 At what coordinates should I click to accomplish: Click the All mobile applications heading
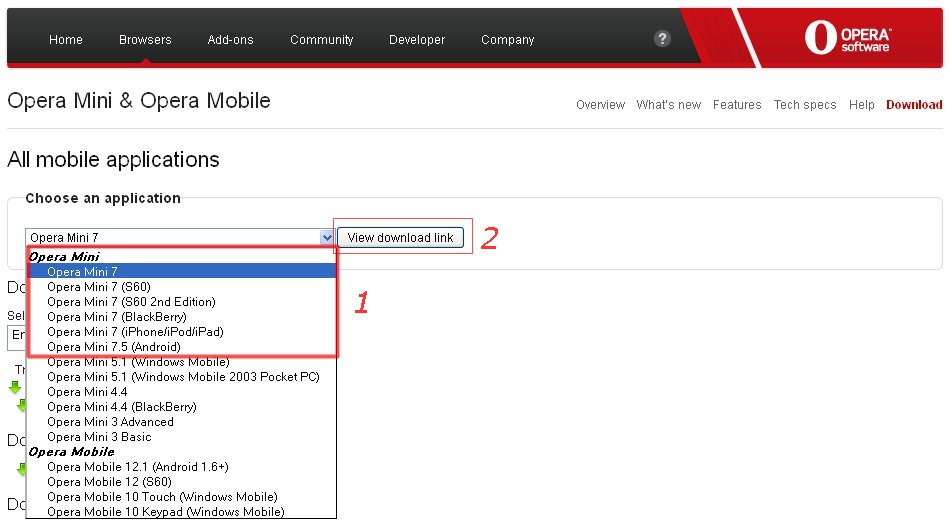pyautogui.click(x=113, y=160)
